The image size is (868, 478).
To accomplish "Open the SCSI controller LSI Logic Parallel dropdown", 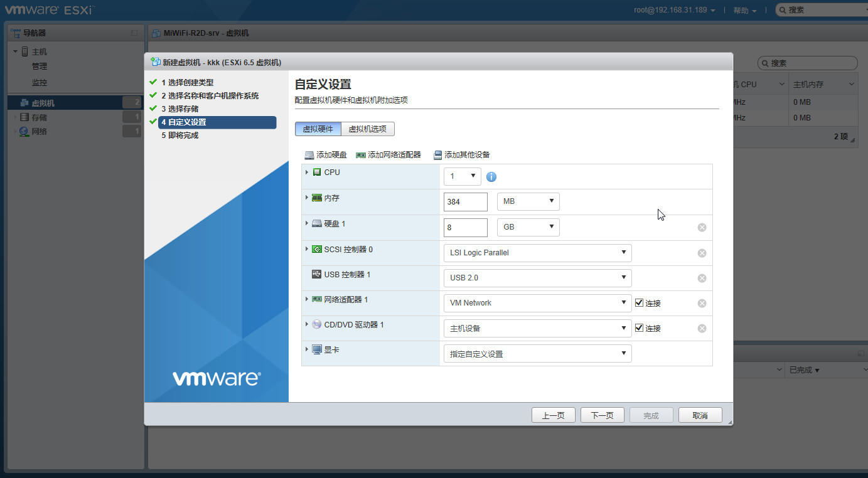I will pos(537,253).
